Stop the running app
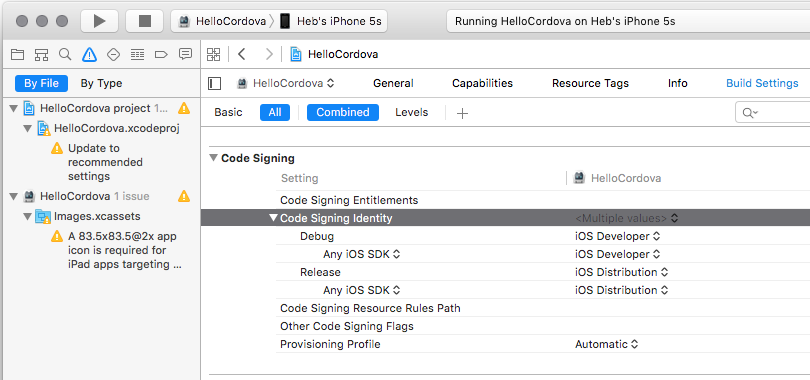The image size is (810, 380). [x=145, y=21]
